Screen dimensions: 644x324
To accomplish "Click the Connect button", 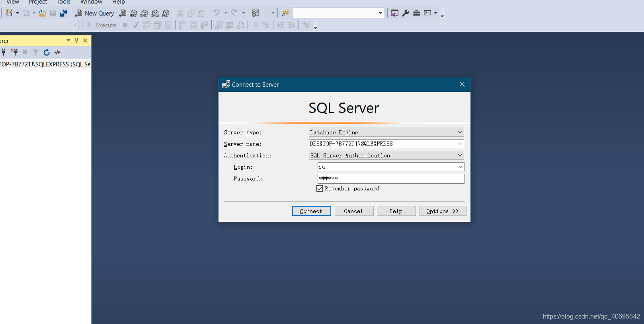I will tap(311, 211).
